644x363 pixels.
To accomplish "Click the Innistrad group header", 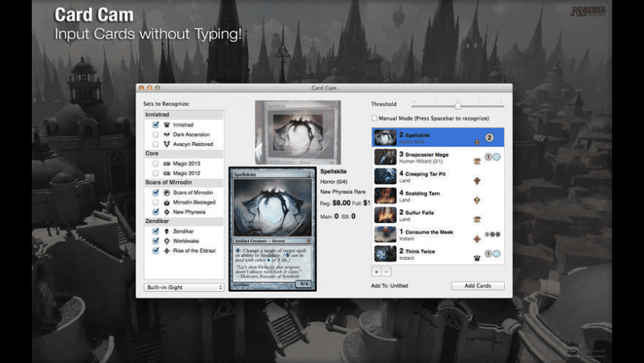I will (184, 115).
